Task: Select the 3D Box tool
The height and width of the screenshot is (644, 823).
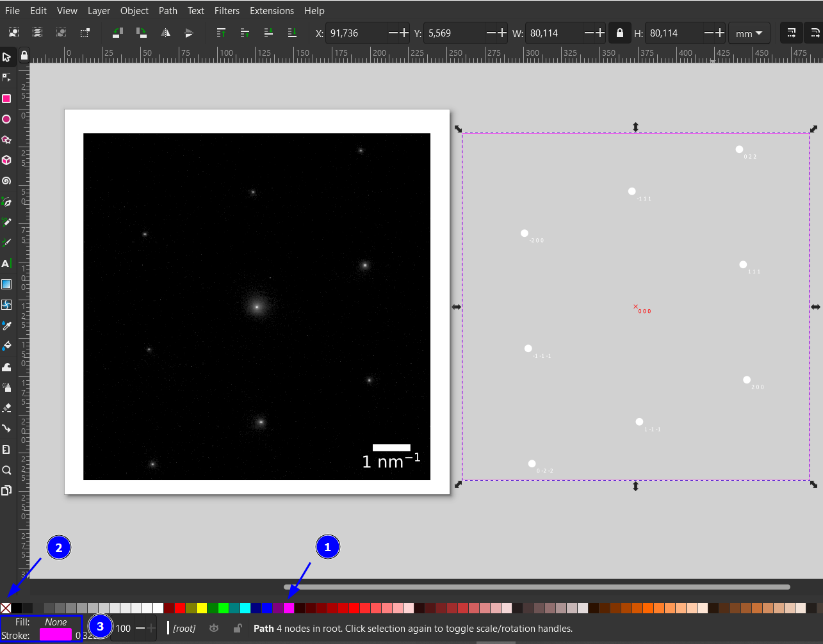Action: tap(6, 160)
